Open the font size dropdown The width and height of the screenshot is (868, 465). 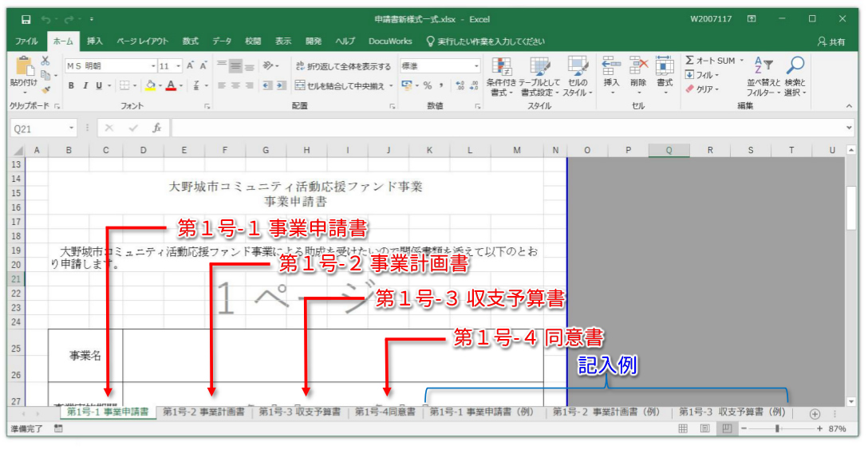pyautogui.click(x=177, y=65)
